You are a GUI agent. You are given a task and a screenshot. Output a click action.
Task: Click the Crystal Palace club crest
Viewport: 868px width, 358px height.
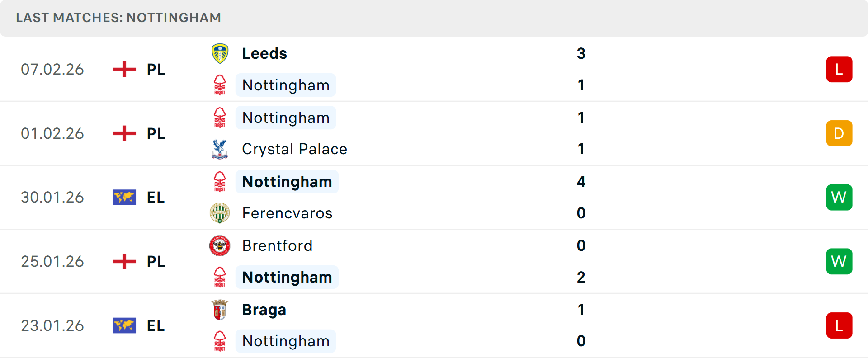220,149
